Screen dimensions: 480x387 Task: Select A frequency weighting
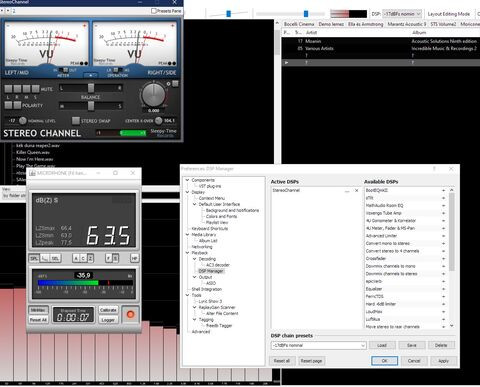coord(76,258)
